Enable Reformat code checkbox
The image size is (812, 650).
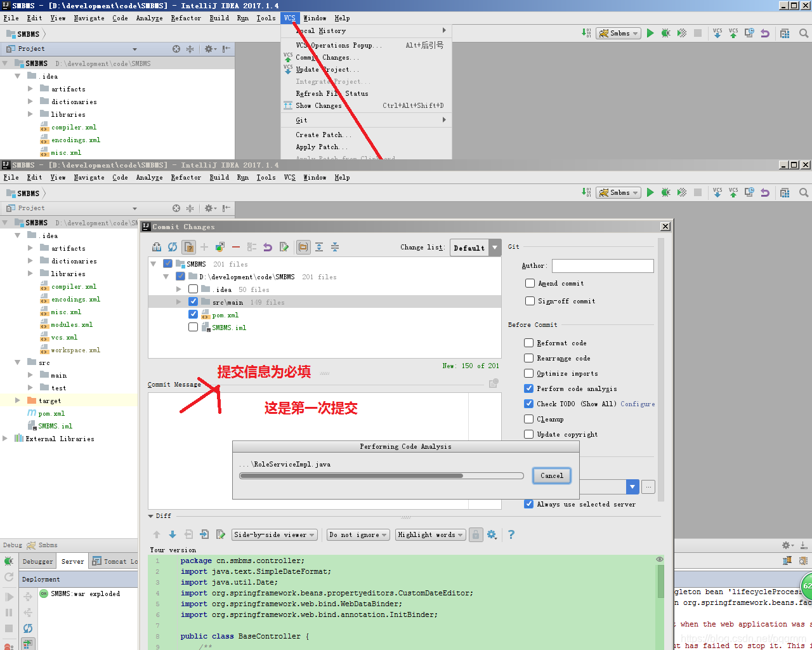pyautogui.click(x=528, y=343)
